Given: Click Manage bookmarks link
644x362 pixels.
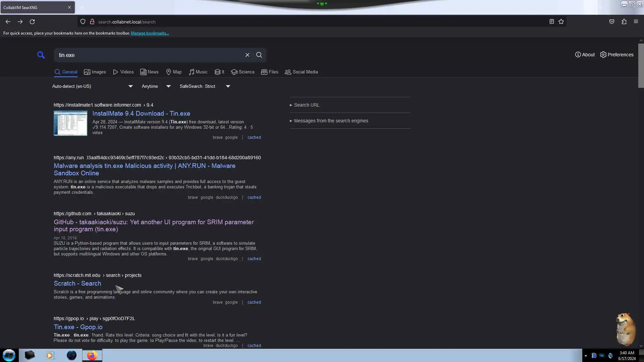Looking at the screenshot, I should [x=150, y=33].
